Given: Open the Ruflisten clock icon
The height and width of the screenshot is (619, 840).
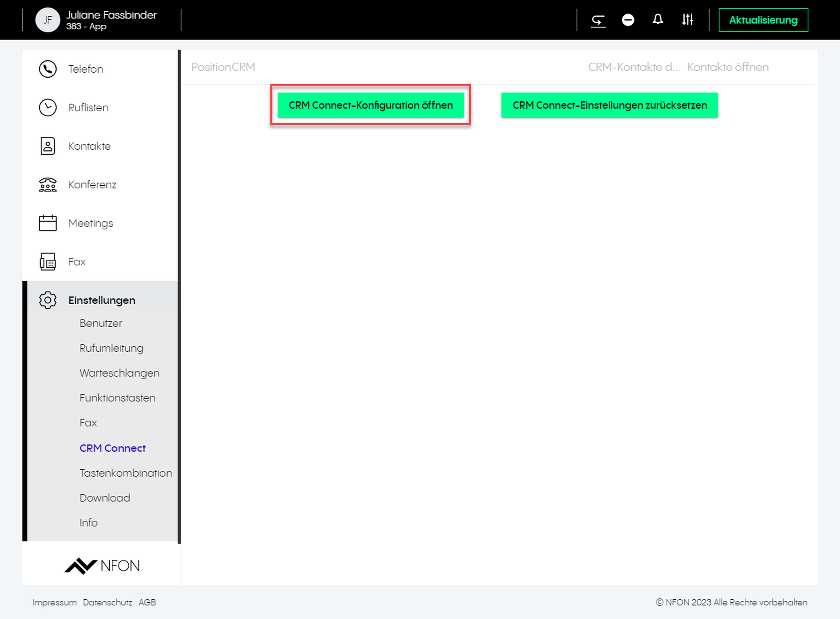Looking at the screenshot, I should click(48, 108).
